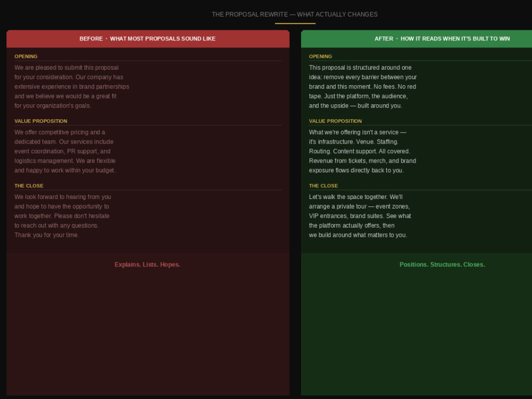Click THE CLOSE label in the Before panel
This screenshot has height=399, width=532.
(x=29, y=186)
